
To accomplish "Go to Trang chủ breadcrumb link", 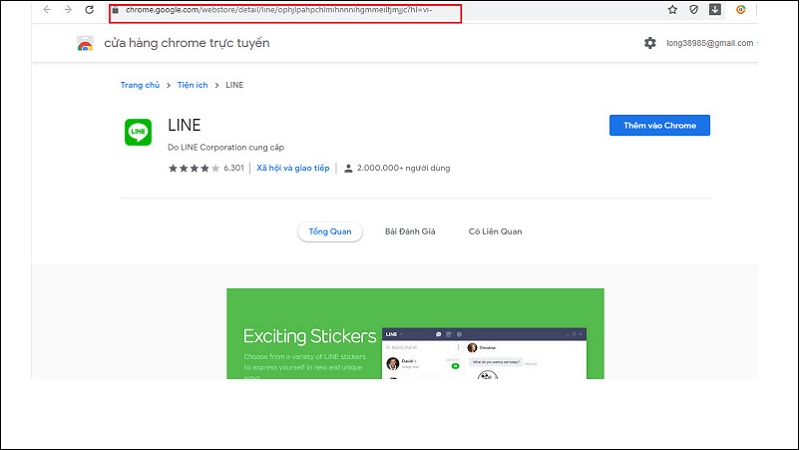I will tap(140, 85).
